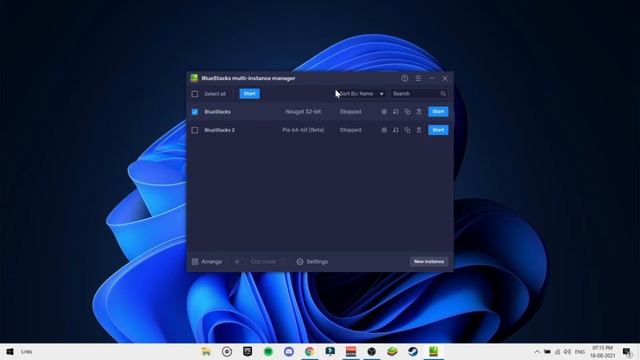Uncheck the BlueStacks instance checkbox
640x360 pixels.
pyautogui.click(x=195, y=112)
